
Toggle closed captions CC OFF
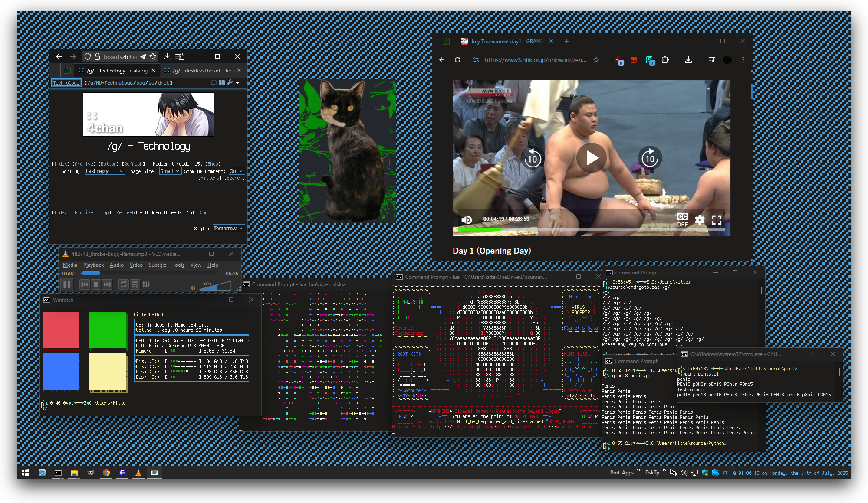pyautogui.click(x=682, y=220)
